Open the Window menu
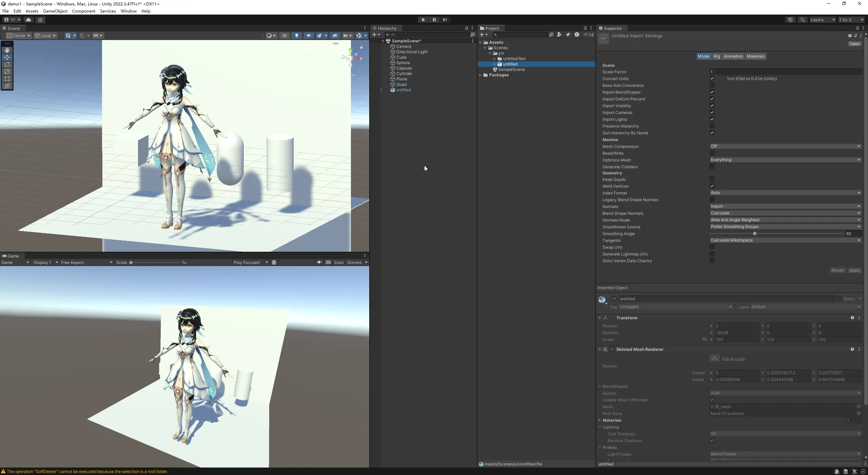The height and width of the screenshot is (475, 868). tap(129, 11)
